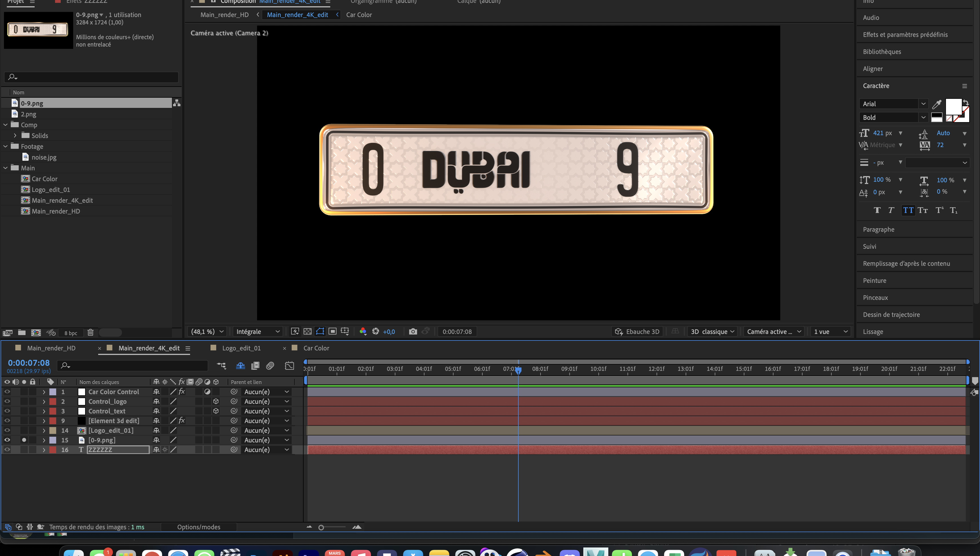Viewport: 980px width, 556px height.
Task: Click the timeline current timecode 0:00:07:08
Action: 29,363
